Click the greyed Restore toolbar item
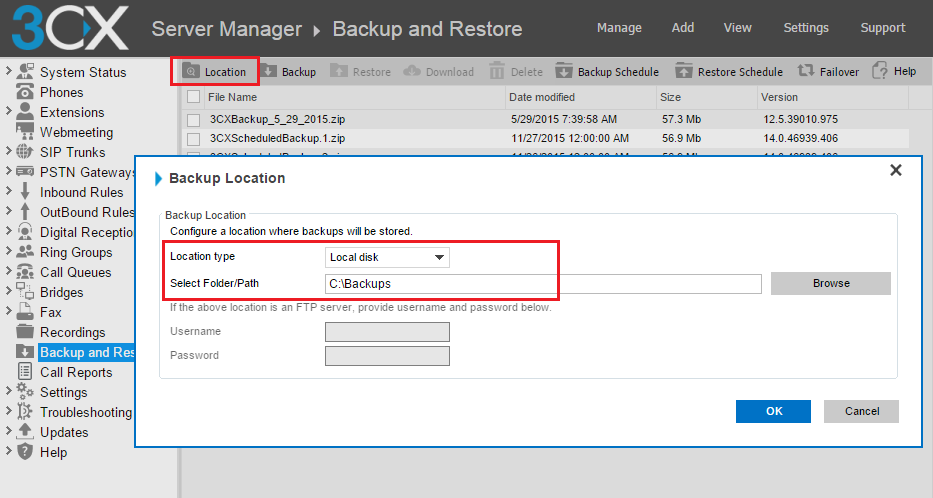 [361, 71]
